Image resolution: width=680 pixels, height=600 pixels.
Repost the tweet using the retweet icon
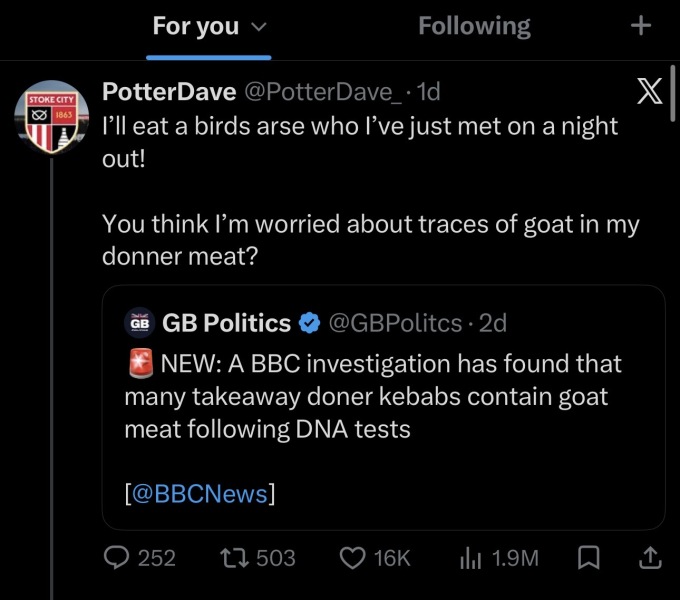234,558
